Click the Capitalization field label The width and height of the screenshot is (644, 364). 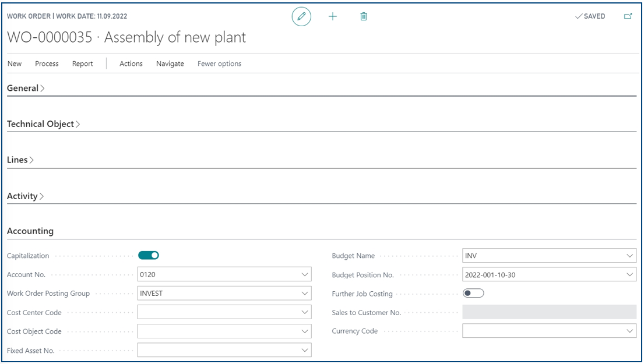click(28, 256)
